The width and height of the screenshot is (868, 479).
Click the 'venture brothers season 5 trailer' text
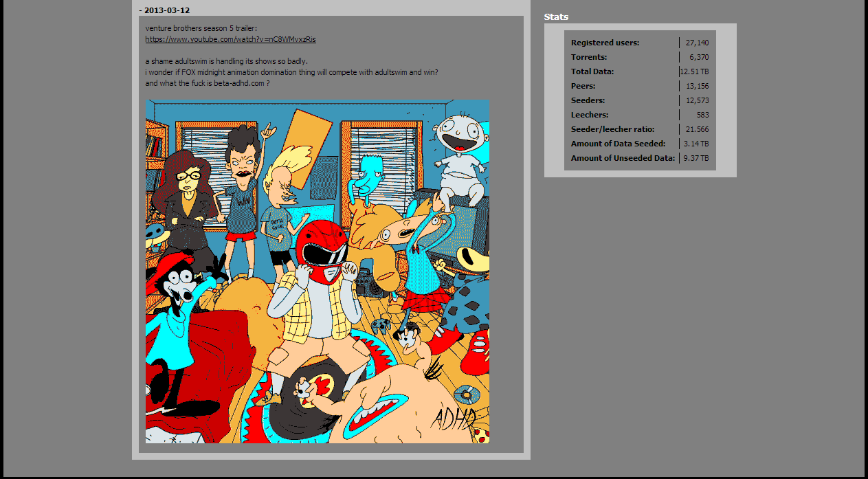(x=201, y=28)
